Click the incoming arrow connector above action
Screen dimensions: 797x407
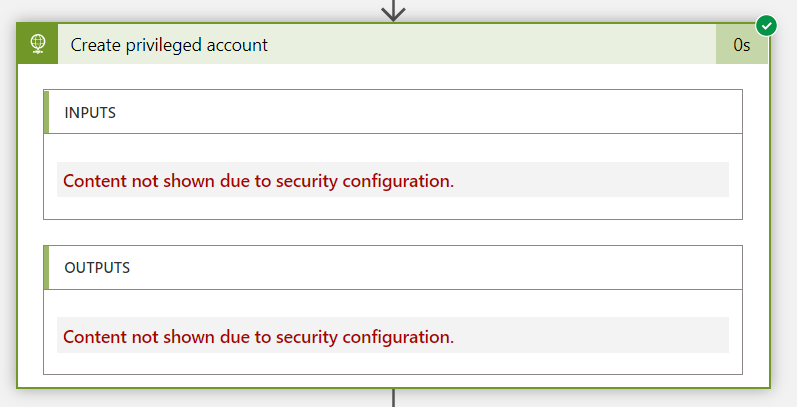[x=393, y=10]
